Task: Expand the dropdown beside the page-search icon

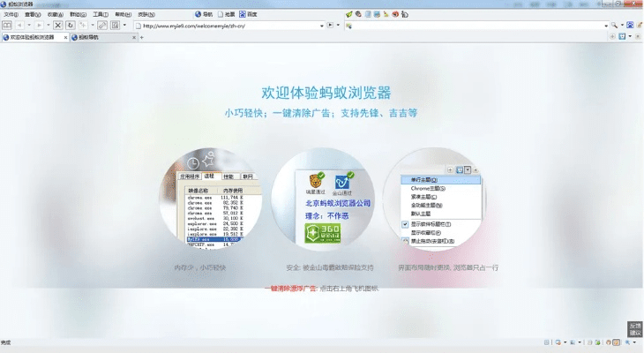Action: (124, 26)
